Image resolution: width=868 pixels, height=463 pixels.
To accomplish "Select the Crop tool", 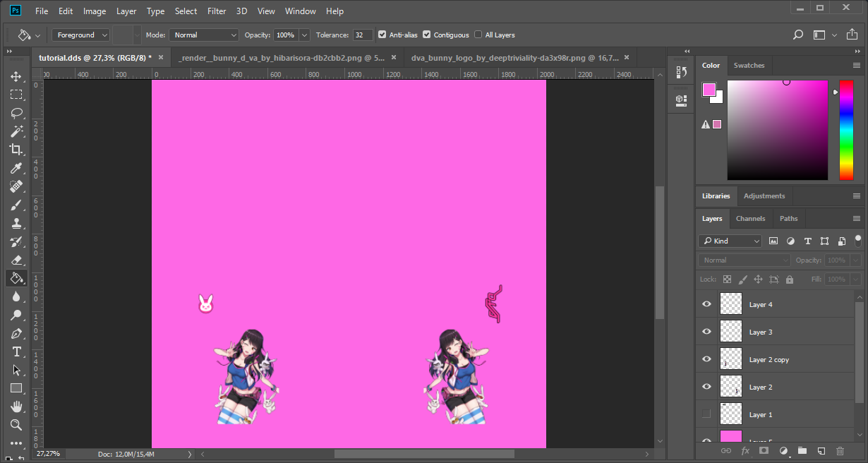I will pos(16,150).
